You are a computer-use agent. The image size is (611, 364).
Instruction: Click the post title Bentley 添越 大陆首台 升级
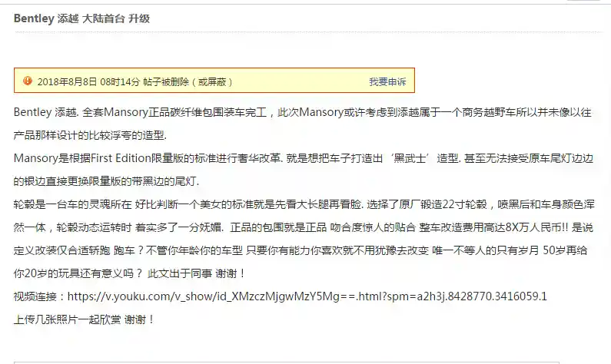pos(81,18)
